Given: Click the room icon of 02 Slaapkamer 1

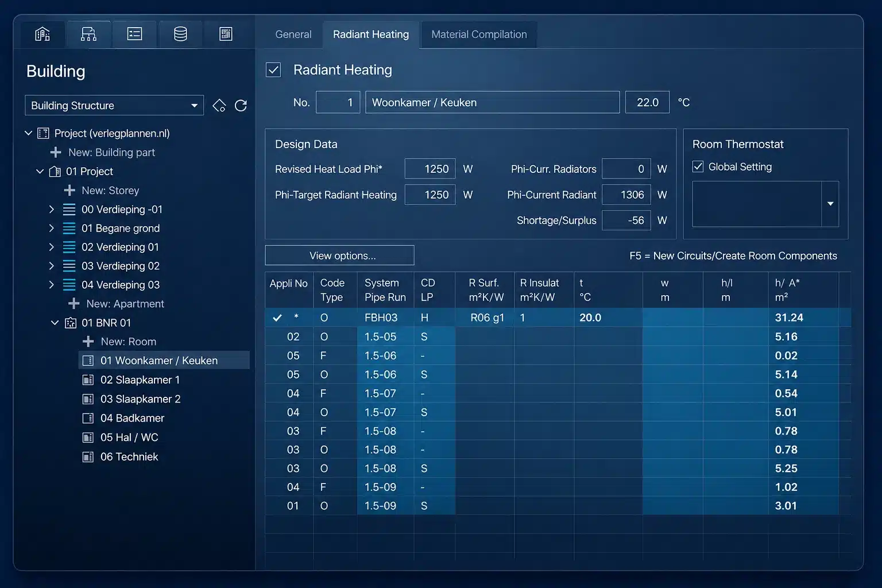Looking at the screenshot, I should coord(88,380).
